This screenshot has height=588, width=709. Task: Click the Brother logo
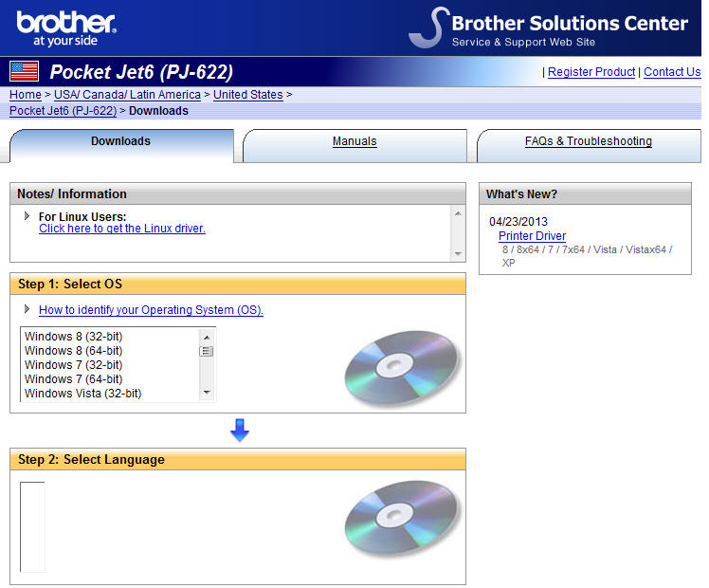pyautogui.click(x=65, y=28)
